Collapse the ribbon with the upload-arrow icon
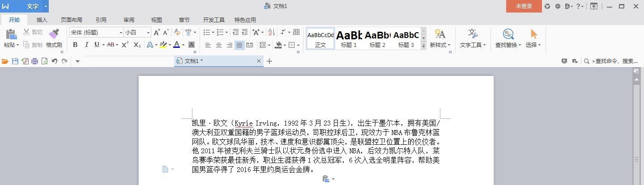The width and height of the screenshot is (644, 185). pyautogui.click(x=594, y=6)
